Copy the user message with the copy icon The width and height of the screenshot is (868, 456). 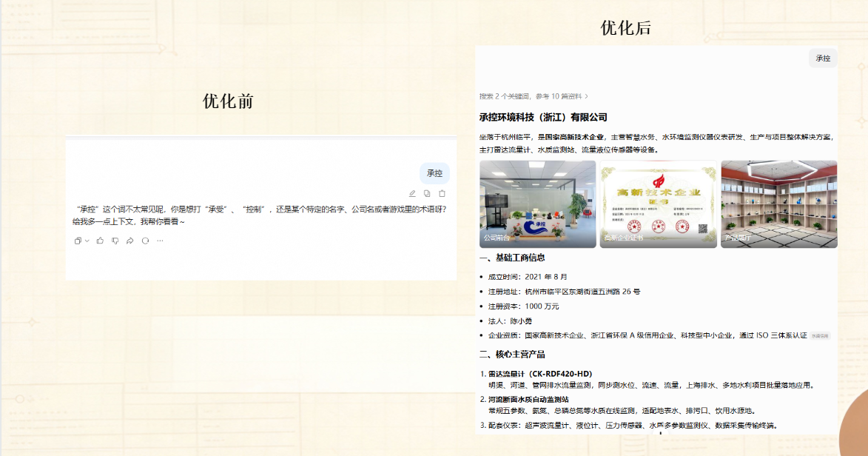(x=427, y=193)
